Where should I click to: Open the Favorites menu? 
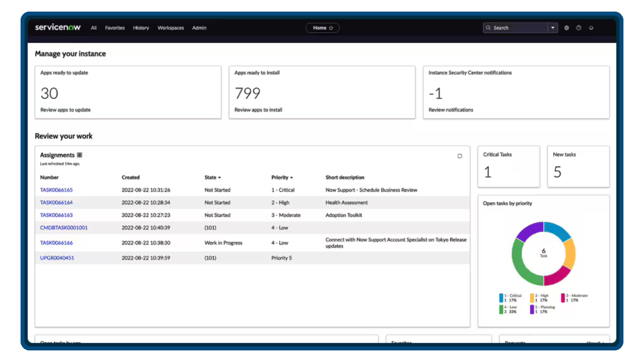click(115, 28)
